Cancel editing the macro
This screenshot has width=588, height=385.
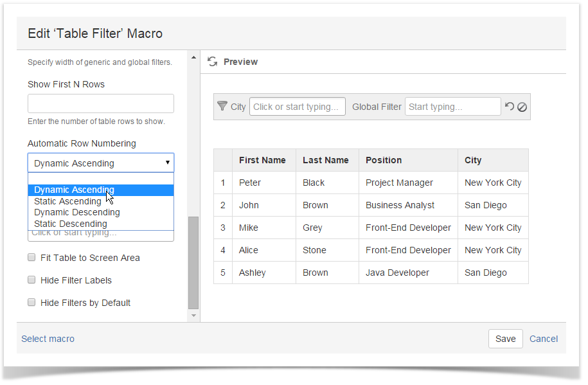click(543, 339)
